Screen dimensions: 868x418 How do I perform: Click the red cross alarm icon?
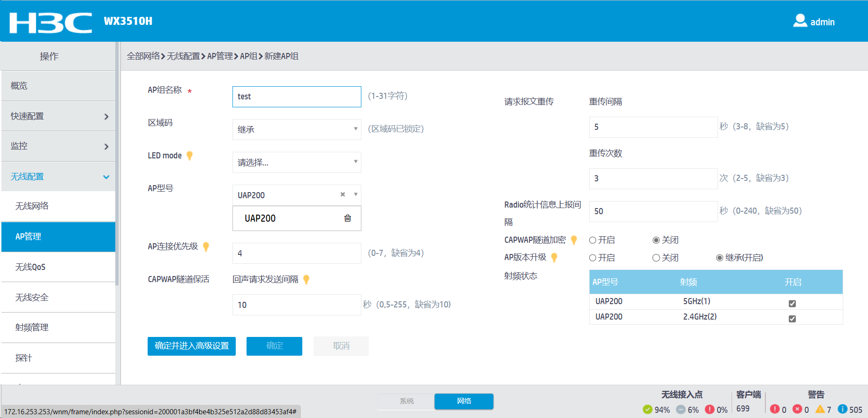(797, 409)
